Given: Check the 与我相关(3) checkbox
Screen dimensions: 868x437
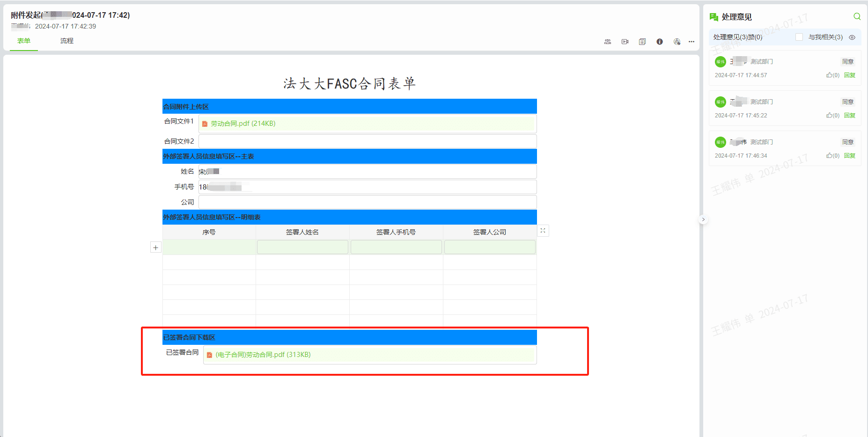Looking at the screenshot, I should coord(799,37).
